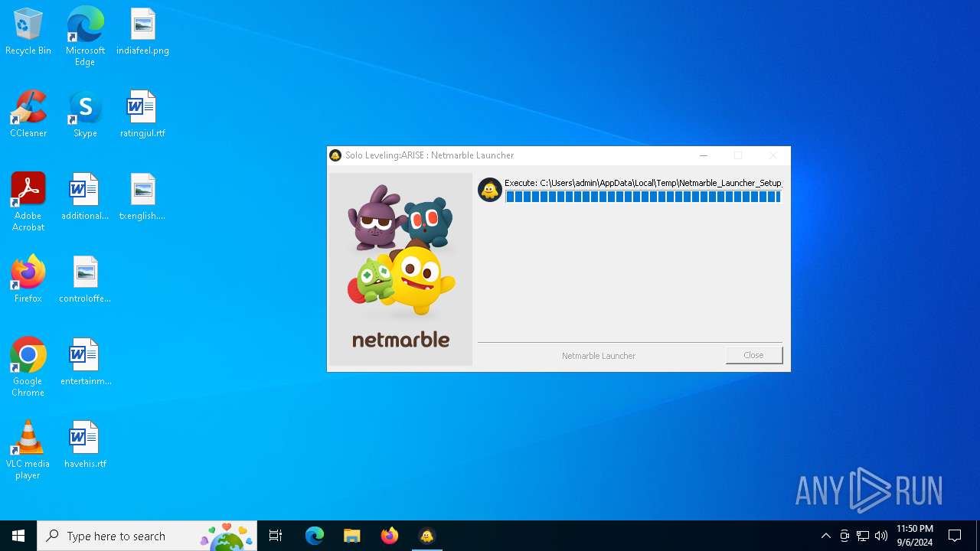The image size is (980, 551).
Task: Open VLC media player shortcut
Action: (28, 450)
